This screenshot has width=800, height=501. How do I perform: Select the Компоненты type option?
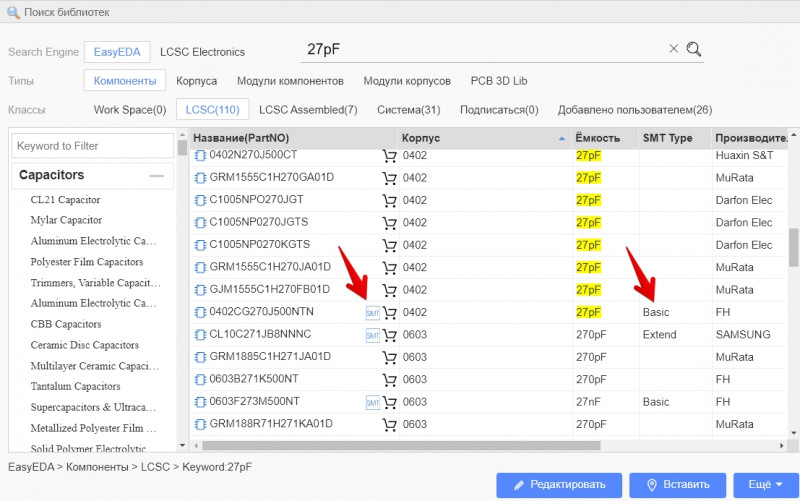(125, 81)
